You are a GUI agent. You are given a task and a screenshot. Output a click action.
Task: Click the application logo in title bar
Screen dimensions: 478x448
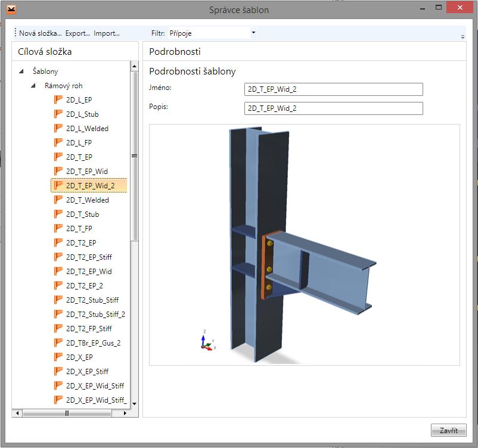[x=11, y=10]
